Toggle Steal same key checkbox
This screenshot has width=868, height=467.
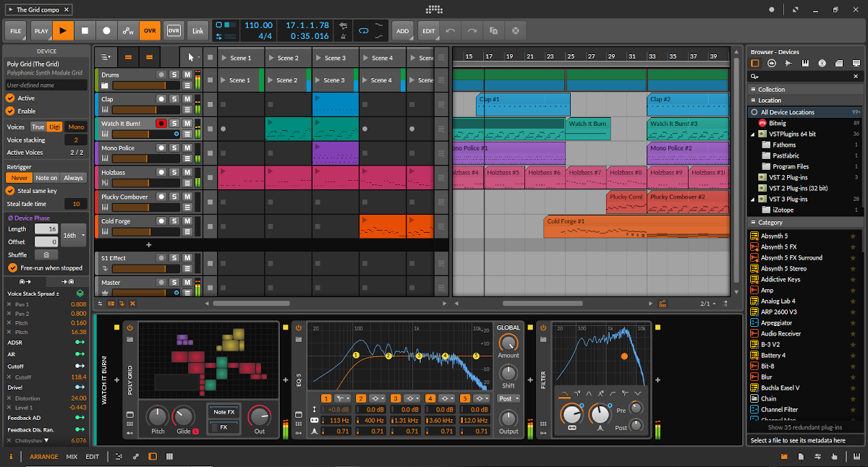click(10, 191)
